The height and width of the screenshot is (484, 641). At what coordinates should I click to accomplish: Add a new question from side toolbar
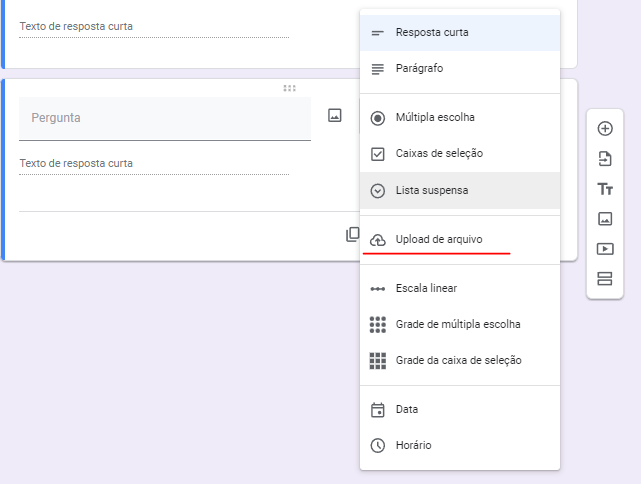coord(605,128)
